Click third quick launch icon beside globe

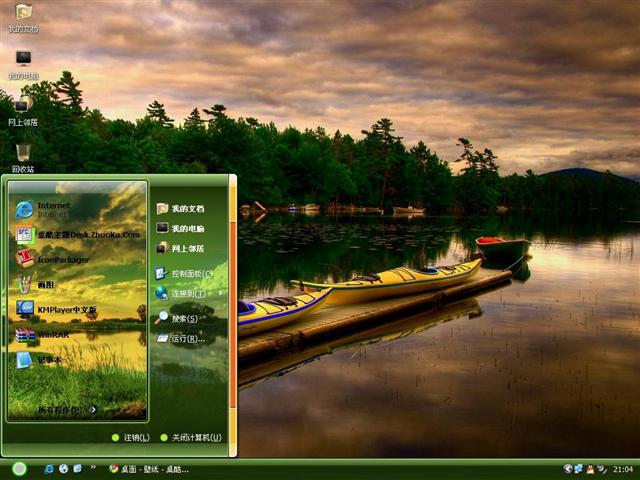78,469
